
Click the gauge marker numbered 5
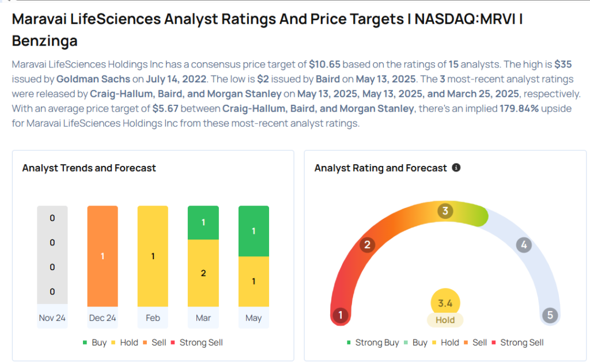(x=550, y=315)
